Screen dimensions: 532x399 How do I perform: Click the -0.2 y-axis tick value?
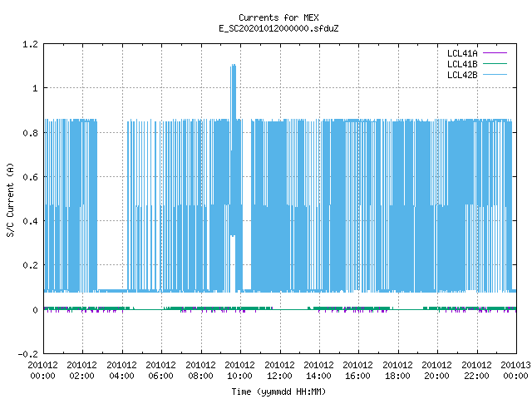tap(27, 354)
